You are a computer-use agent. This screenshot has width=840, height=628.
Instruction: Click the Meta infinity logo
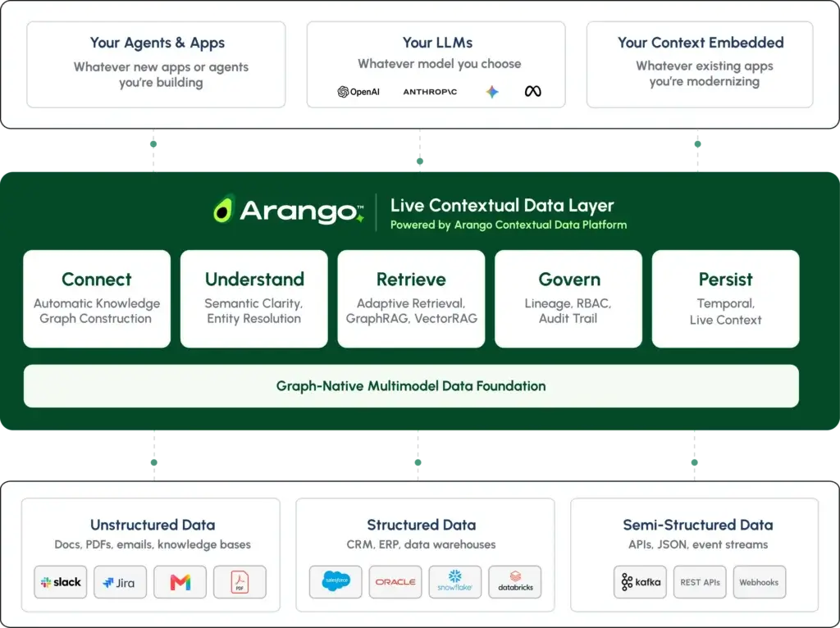532,92
